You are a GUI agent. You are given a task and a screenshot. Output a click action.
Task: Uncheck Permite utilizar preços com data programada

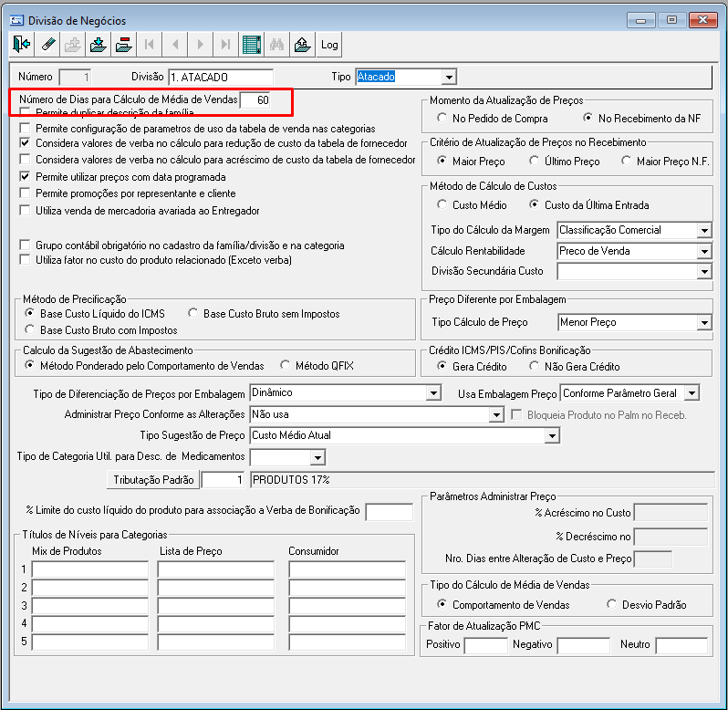coord(25,176)
